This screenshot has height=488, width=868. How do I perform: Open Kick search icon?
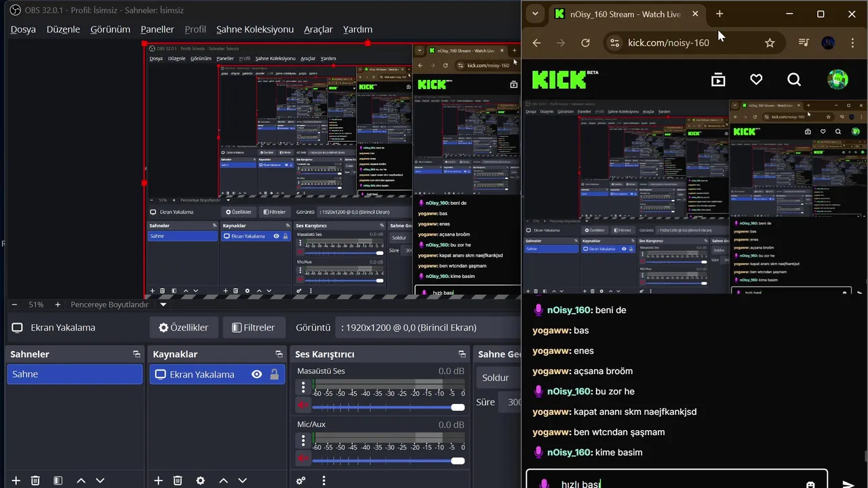click(794, 80)
